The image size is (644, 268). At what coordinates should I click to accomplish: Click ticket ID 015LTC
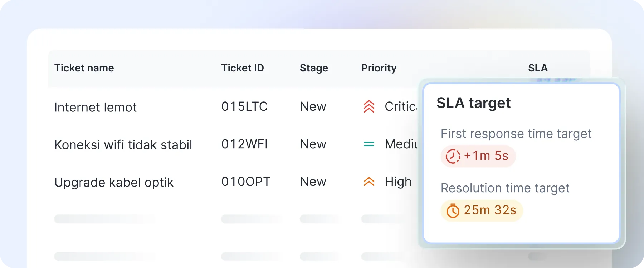pos(244,106)
